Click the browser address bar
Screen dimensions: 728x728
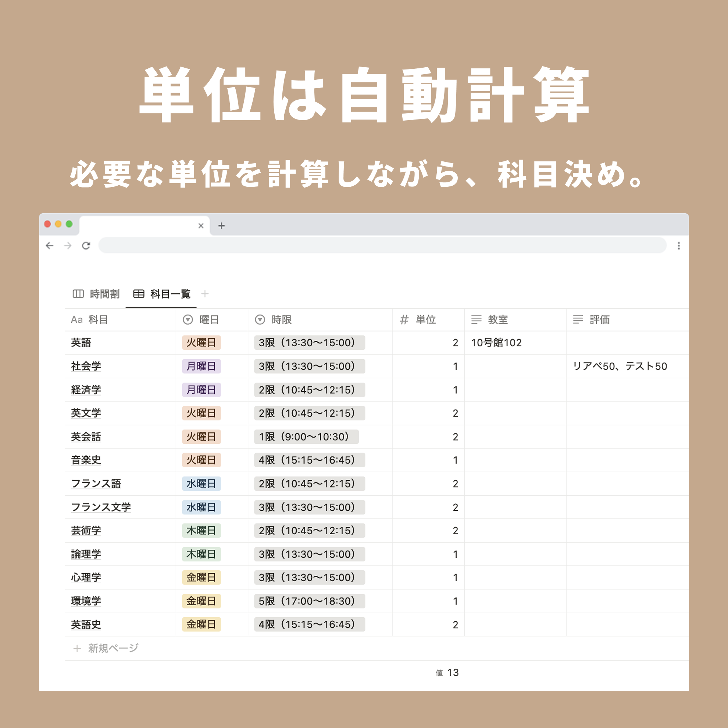point(382,246)
